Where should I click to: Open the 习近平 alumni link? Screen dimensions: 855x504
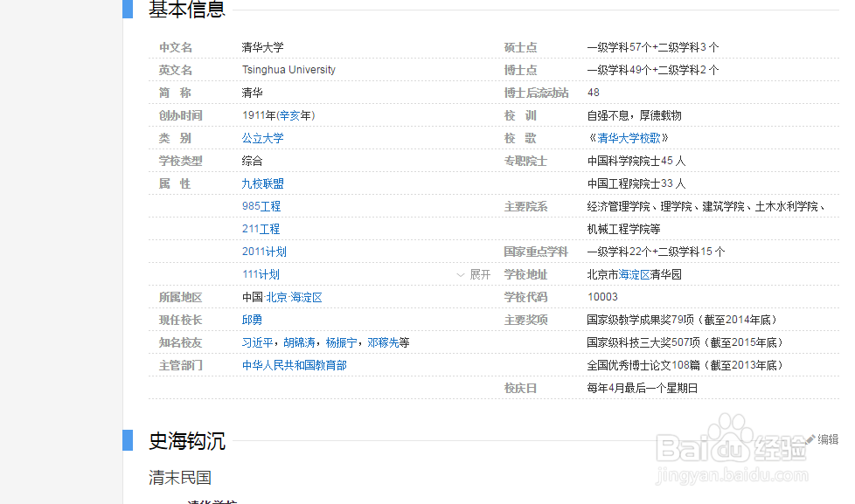tap(257, 342)
